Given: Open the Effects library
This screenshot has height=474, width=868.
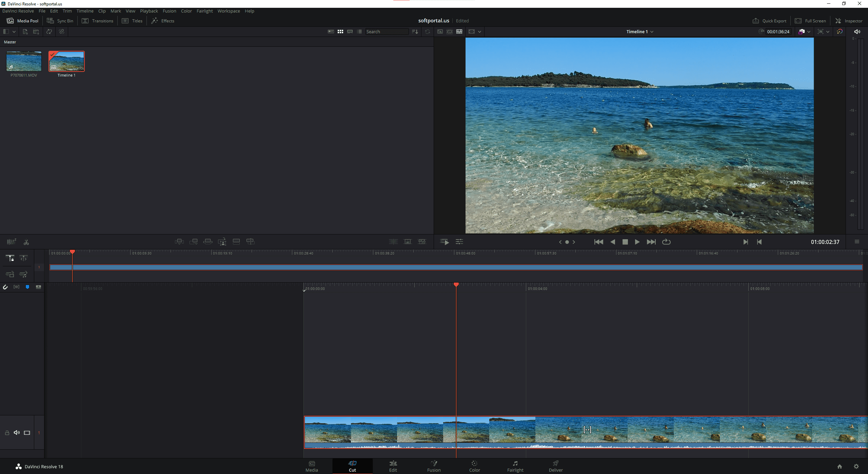Looking at the screenshot, I should pos(163,21).
